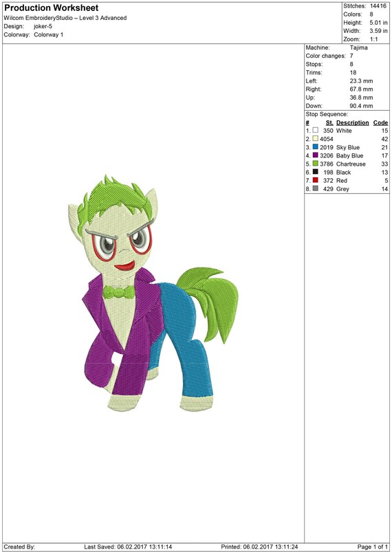
Task: Click code "42" in the second stop row
Action: click(384, 139)
